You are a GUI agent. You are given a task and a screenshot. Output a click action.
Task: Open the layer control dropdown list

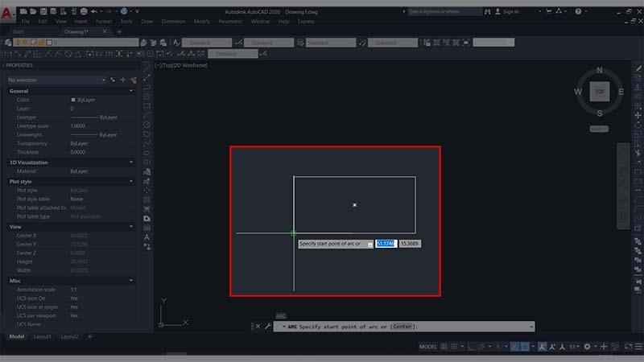76,43
